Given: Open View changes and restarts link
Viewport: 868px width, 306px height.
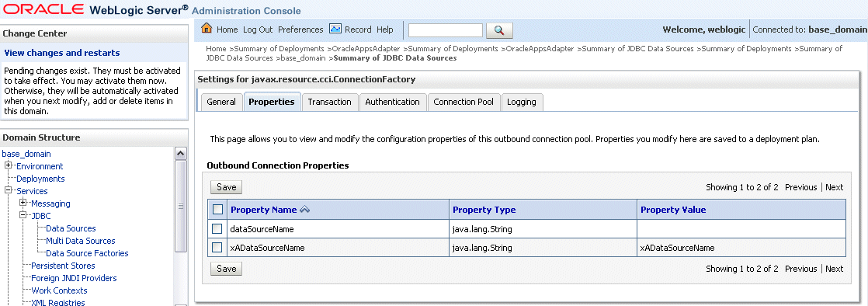Looking at the screenshot, I should point(62,53).
